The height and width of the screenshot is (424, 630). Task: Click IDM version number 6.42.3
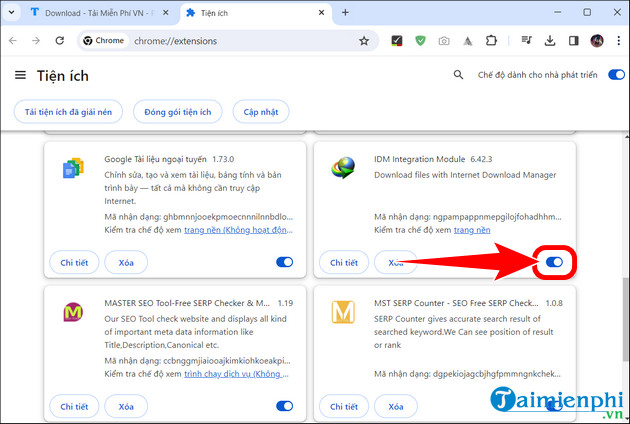[x=481, y=159]
